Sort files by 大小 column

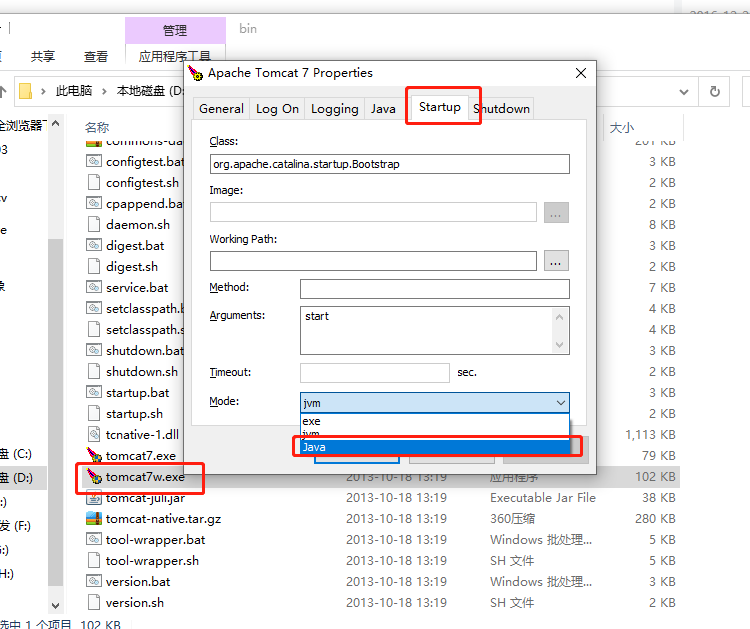pos(621,127)
